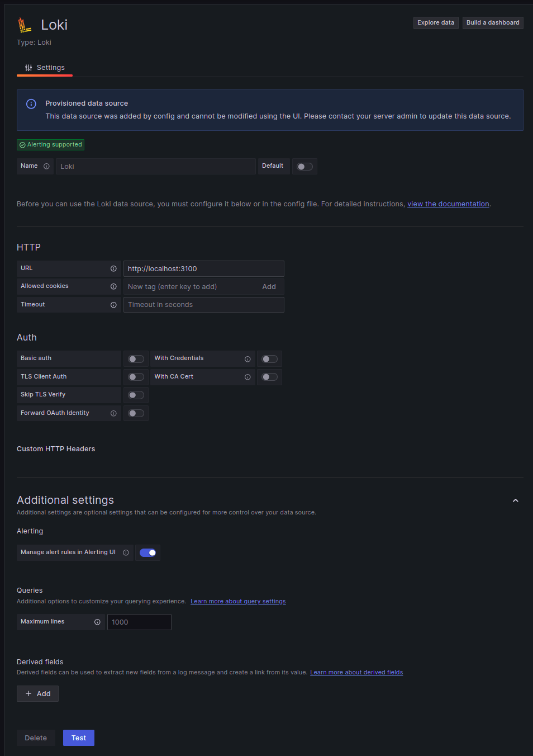
Task: Click the Forward OAuth Identity info icon
Action: click(114, 413)
